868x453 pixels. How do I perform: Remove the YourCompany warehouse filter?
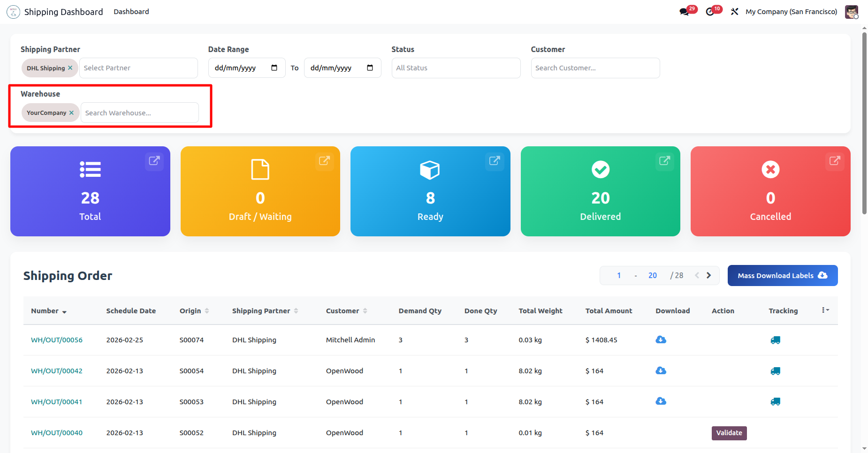[x=71, y=113]
